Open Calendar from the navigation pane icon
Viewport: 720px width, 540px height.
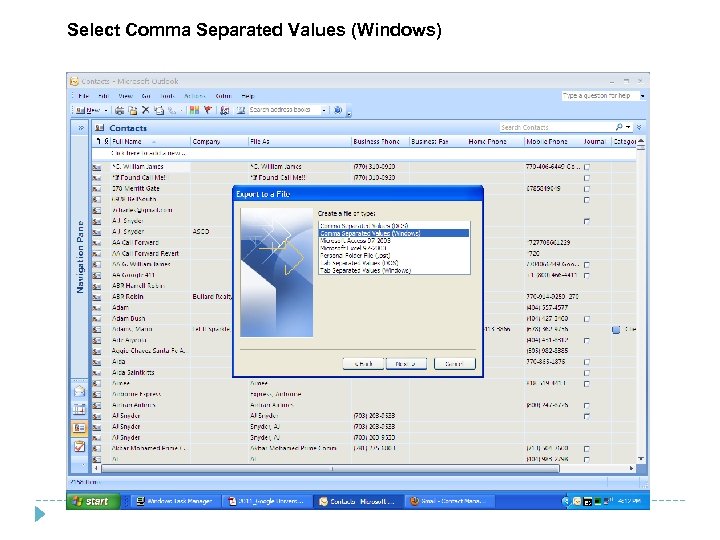(79, 409)
